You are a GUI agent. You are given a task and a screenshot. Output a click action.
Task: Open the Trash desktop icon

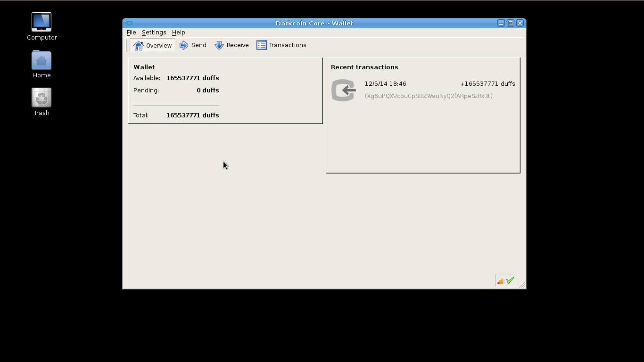pos(41,102)
